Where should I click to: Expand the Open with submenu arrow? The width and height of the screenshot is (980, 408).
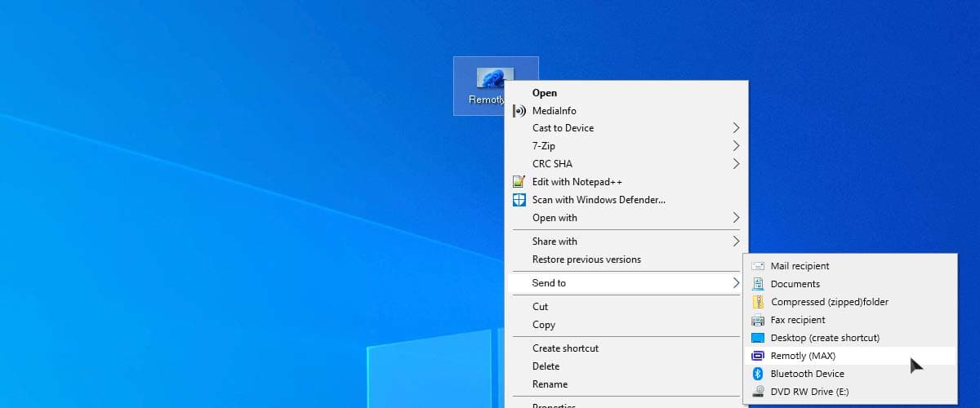click(736, 218)
